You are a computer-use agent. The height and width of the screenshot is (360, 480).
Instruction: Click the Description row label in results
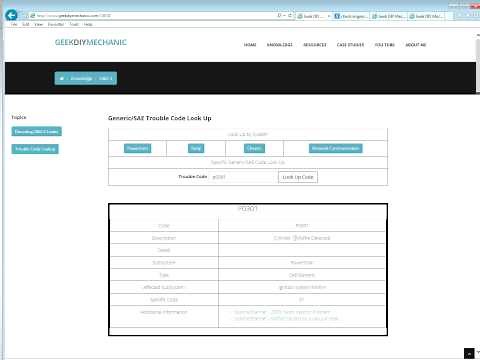pyautogui.click(x=164, y=238)
